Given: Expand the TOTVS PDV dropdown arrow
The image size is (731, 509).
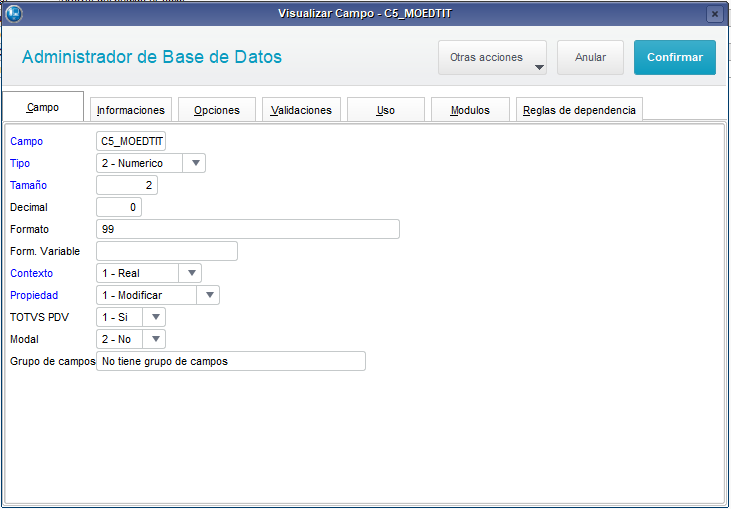Looking at the screenshot, I should click(156, 317).
